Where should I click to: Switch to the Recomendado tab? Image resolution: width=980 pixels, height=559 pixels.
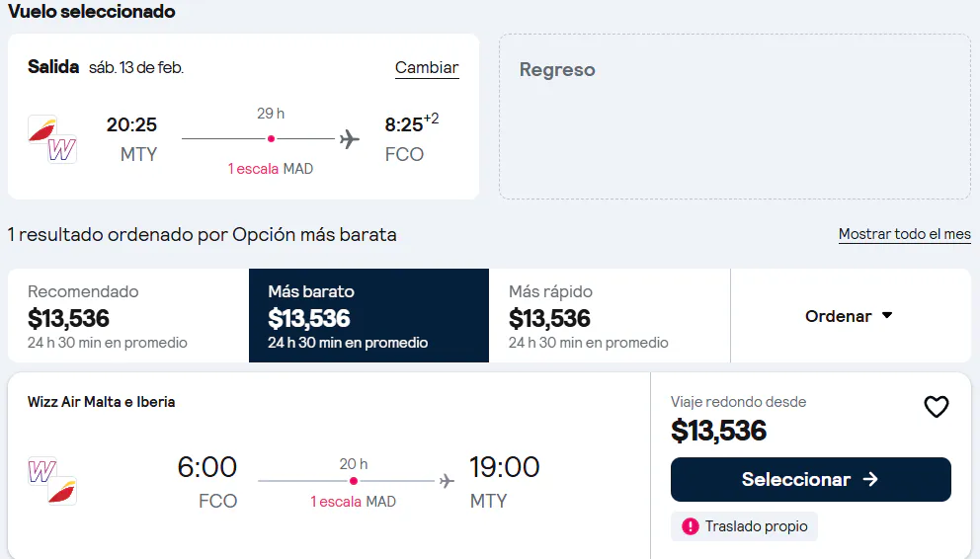128,316
